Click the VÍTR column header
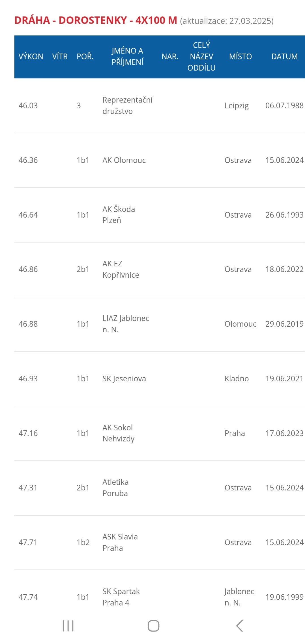Image resolution: width=305 pixels, height=644 pixels. 60,56
